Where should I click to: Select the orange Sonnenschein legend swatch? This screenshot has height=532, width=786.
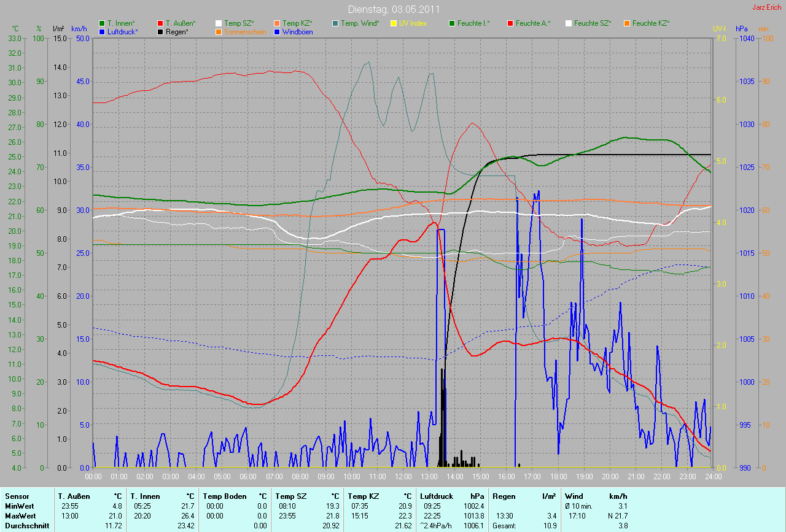(x=219, y=31)
